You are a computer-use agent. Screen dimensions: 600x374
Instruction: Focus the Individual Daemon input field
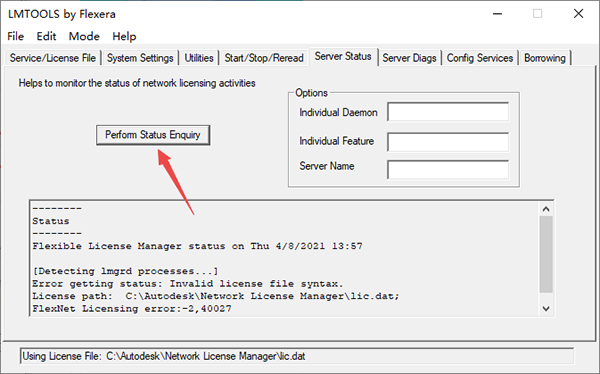448,112
